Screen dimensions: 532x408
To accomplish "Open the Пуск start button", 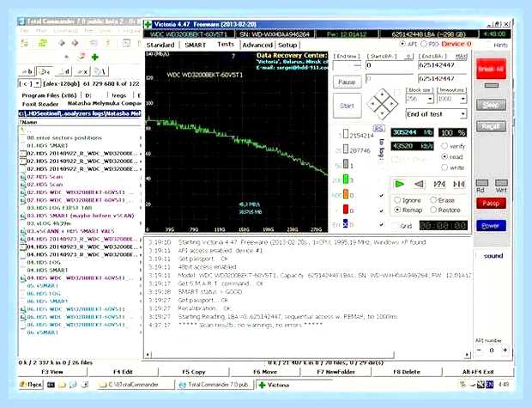I will click(x=31, y=385).
